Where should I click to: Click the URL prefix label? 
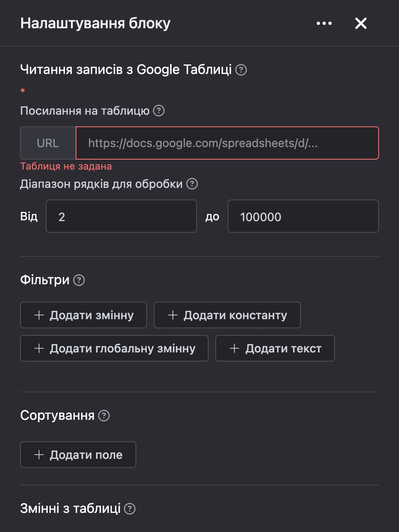coord(48,143)
